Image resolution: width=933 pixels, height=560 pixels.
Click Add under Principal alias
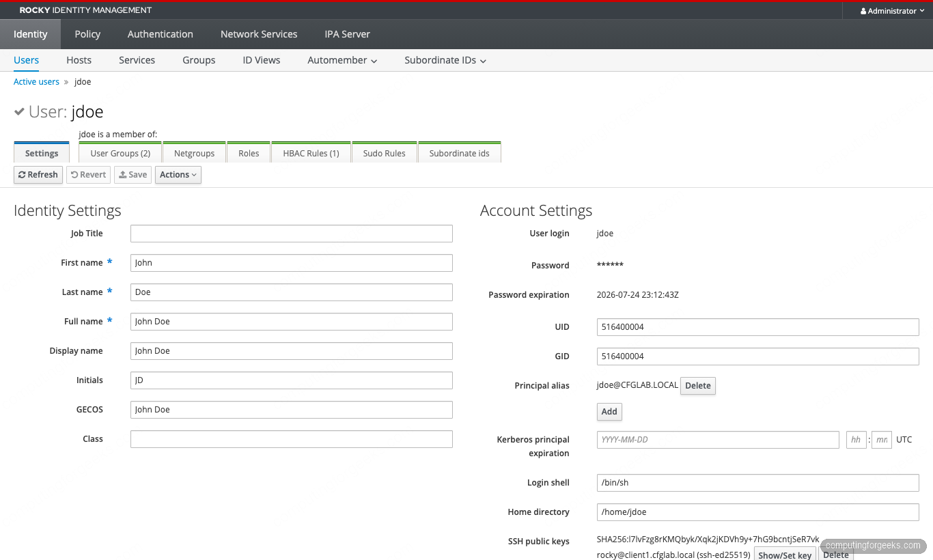(x=609, y=411)
